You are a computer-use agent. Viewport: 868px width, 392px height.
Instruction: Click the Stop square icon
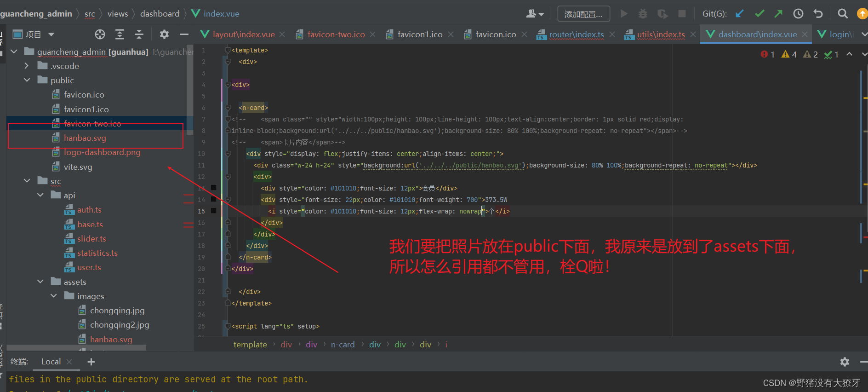[x=682, y=14]
